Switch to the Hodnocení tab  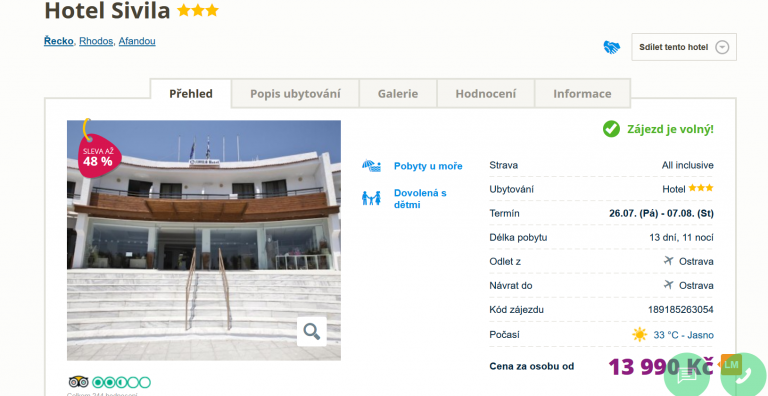point(486,94)
